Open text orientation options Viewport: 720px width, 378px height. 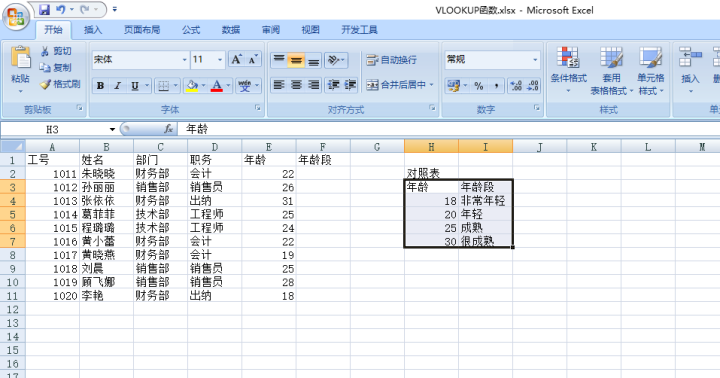tap(336, 60)
